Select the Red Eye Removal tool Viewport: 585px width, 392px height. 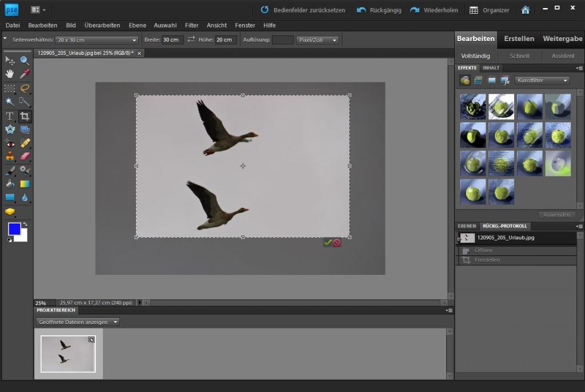(x=10, y=143)
